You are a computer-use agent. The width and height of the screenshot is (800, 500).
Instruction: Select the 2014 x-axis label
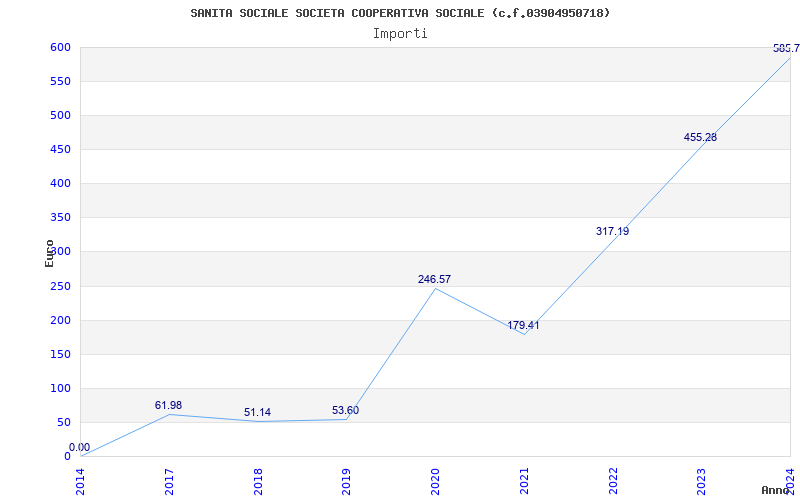81,482
